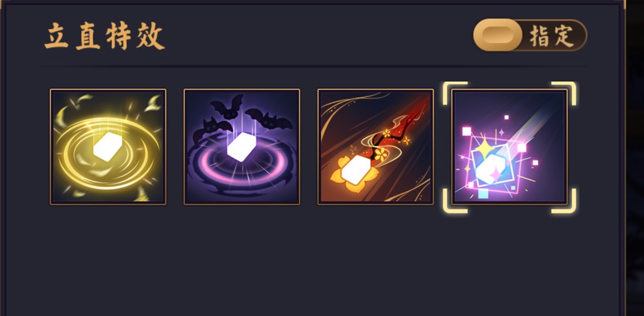
Task: Click the 指定 label on the switch
Action: coord(551,36)
